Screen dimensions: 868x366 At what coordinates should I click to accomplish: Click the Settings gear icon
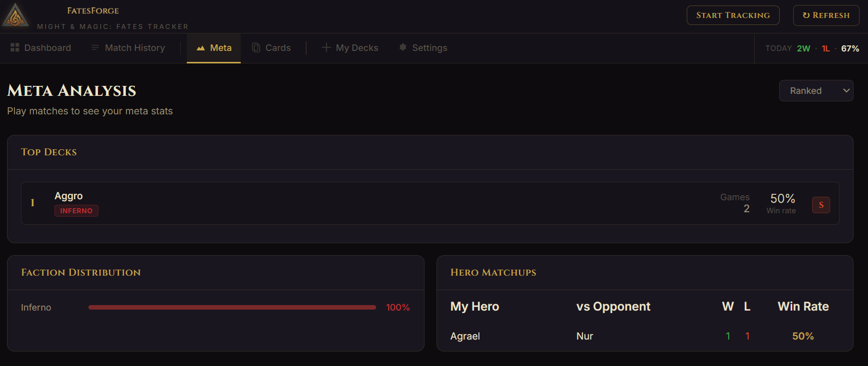click(403, 47)
